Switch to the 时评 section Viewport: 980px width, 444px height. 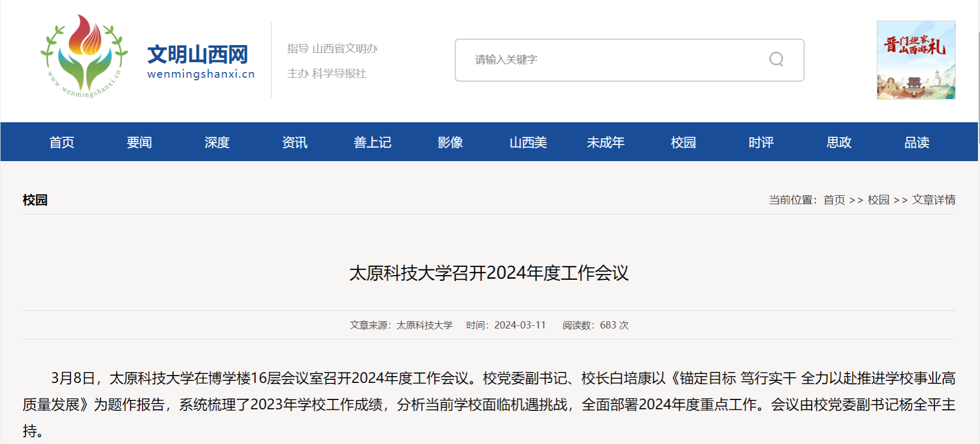pyautogui.click(x=761, y=142)
